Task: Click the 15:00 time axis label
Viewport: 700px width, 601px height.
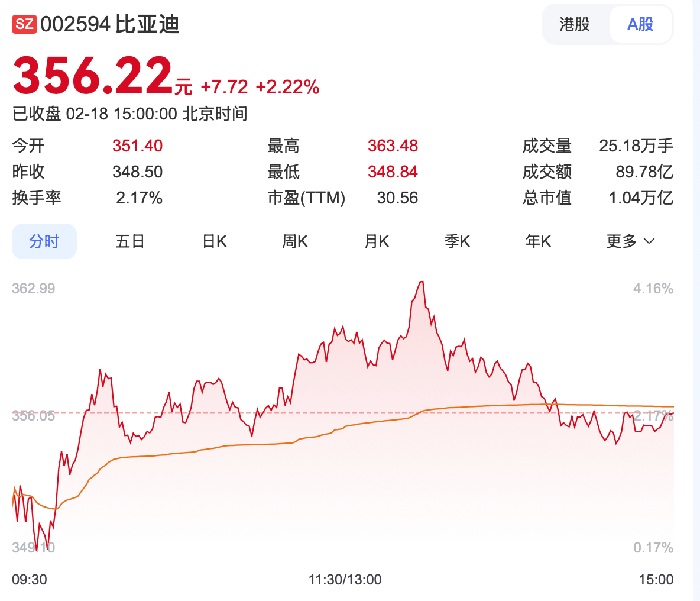Action: 656,580
